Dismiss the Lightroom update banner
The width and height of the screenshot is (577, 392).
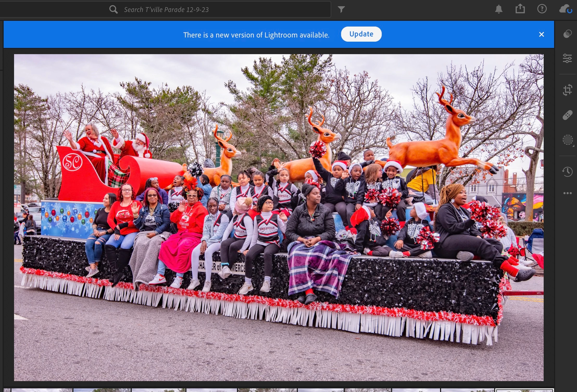[542, 34]
